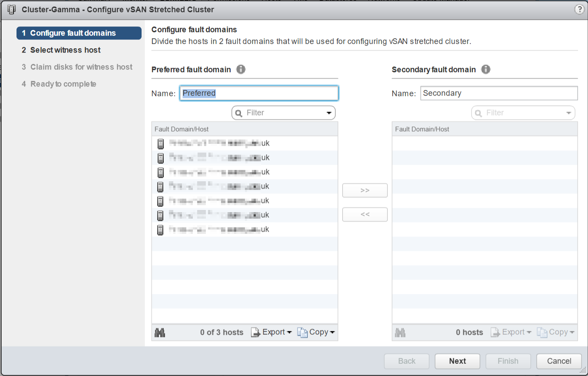Click the Cluster-Gamma cluster icon in title bar
The height and width of the screenshot is (376, 588).
pos(12,10)
